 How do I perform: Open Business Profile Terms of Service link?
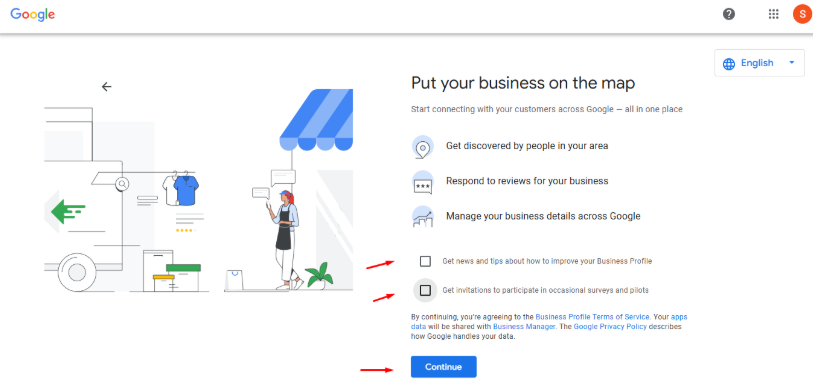592,317
